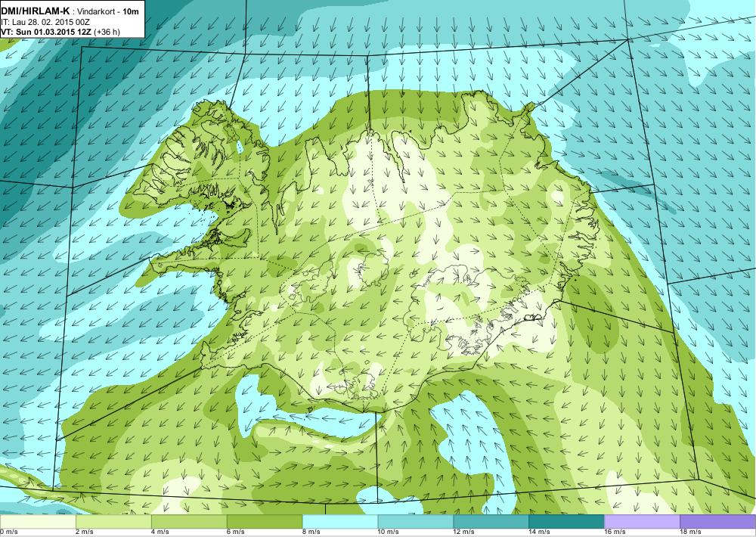Viewport: 756px width, 537px height.
Task: Click the 18 m/s purple legend swatch
Action: tap(718, 522)
